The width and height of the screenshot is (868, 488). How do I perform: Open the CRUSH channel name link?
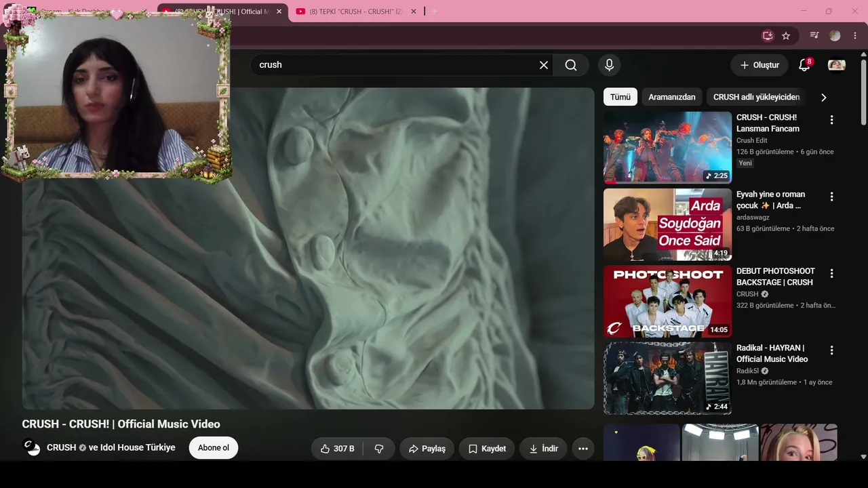point(61,448)
